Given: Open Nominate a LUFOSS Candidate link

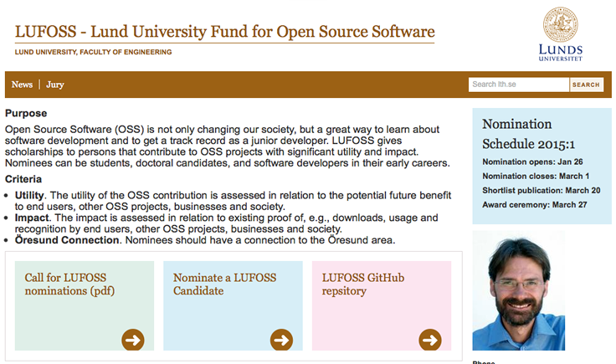Looking at the screenshot, I should pyautogui.click(x=224, y=284).
